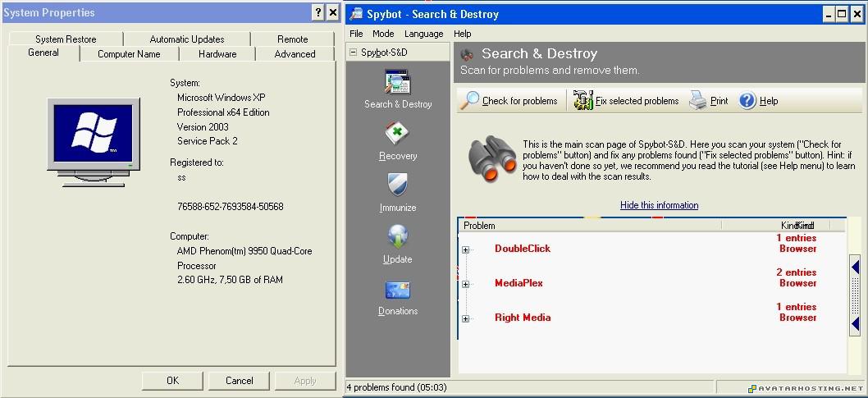Switch to the Advanced tab

pos(295,53)
